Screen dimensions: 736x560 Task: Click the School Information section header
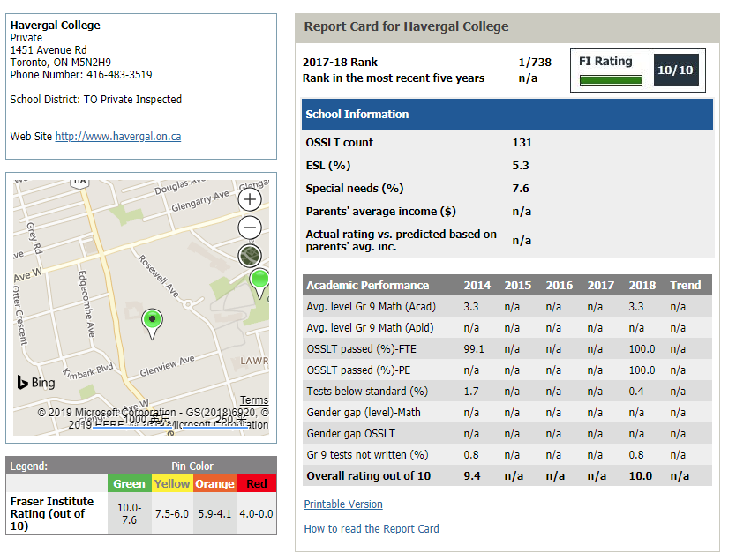[x=507, y=114]
